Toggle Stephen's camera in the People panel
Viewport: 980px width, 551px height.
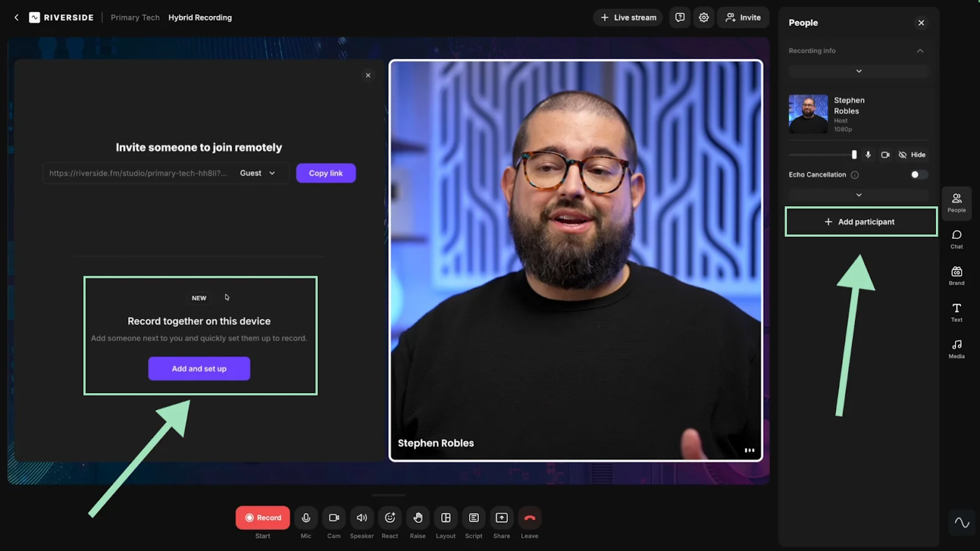[885, 155]
